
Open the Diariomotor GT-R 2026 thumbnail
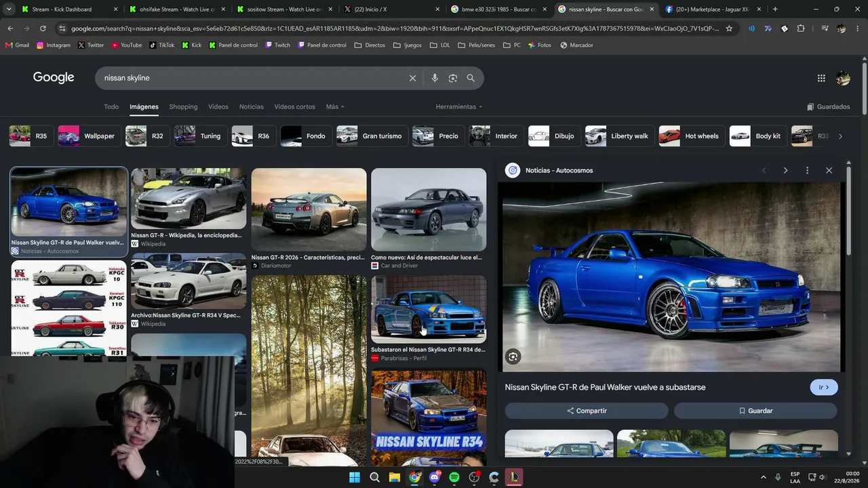[309, 209]
